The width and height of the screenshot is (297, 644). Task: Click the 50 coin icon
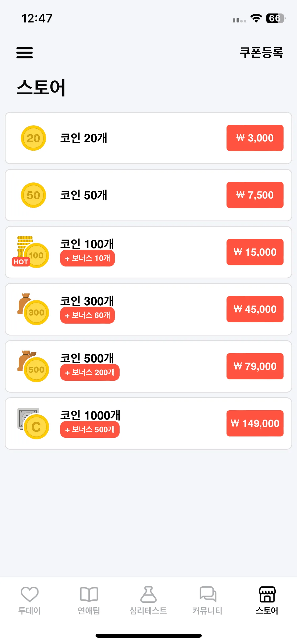(x=34, y=195)
